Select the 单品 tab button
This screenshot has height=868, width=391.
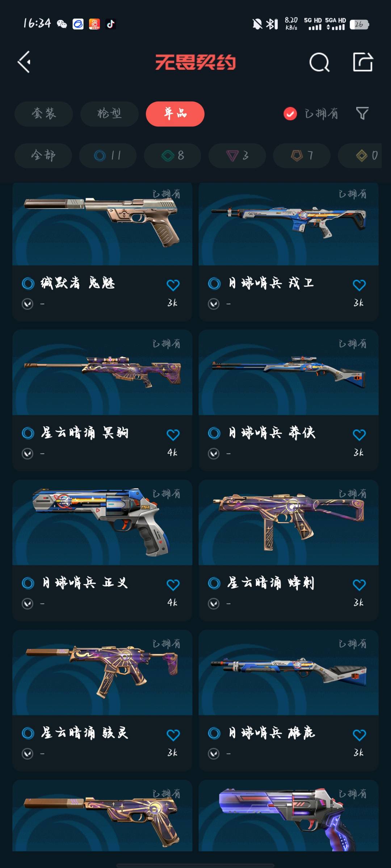(175, 114)
